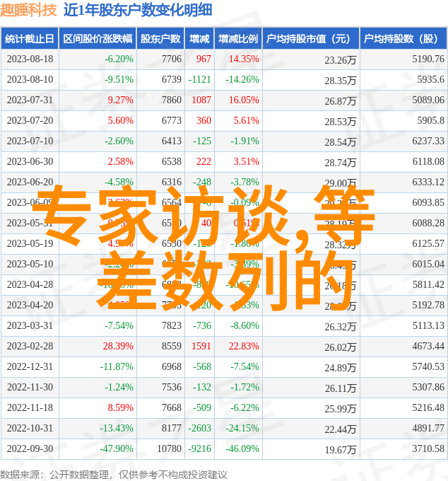This screenshot has height=481, width=448.
Task: Click the market value cell 24.89万
Action: point(341,369)
